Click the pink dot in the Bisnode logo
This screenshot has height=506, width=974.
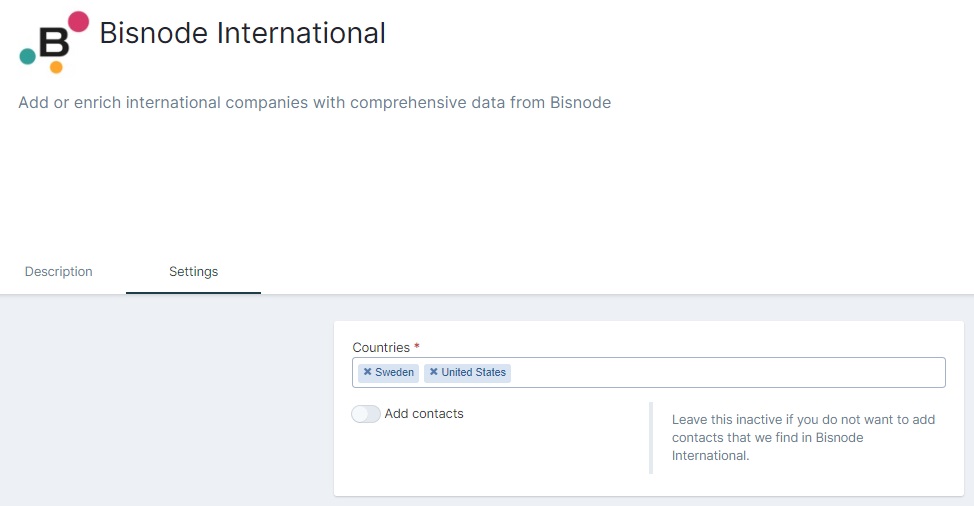tap(78, 22)
